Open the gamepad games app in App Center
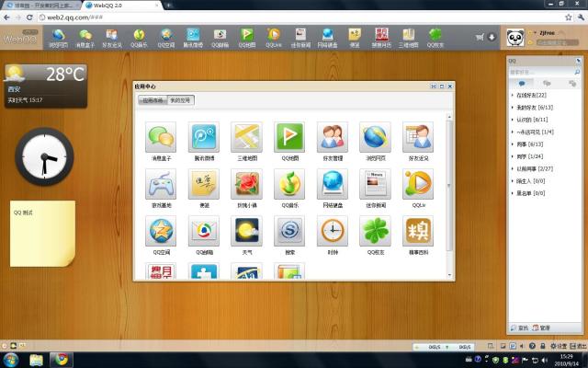 pyautogui.click(x=161, y=184)
